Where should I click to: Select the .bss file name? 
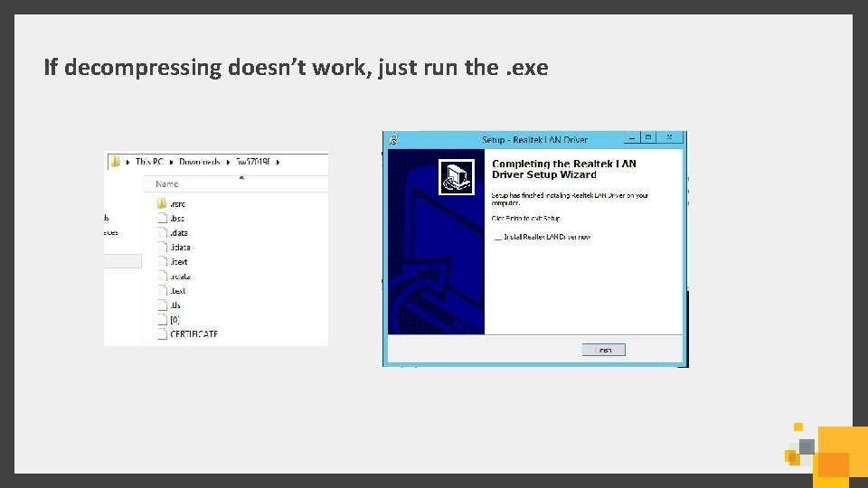[x=177, y=219]
